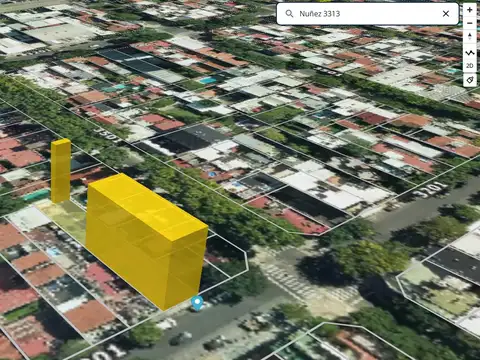Select the blue location pin marker
The height and width of the screenshot is (360, 480).
coord(197,303)
